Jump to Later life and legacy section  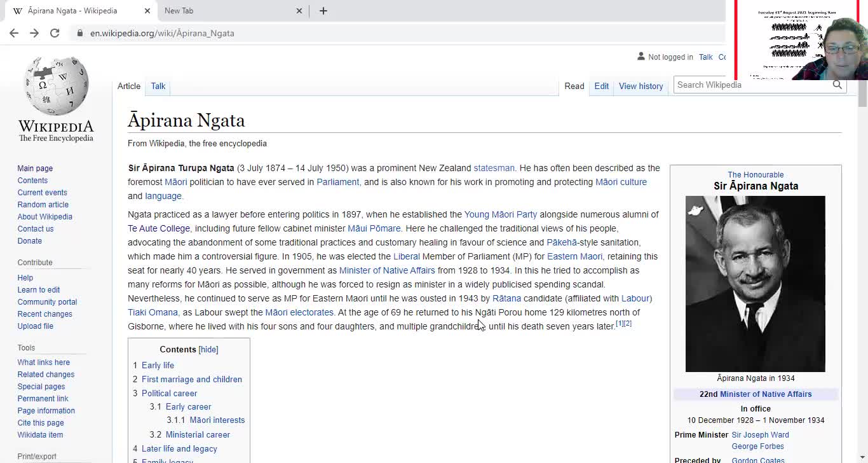[x=179, y=448]
